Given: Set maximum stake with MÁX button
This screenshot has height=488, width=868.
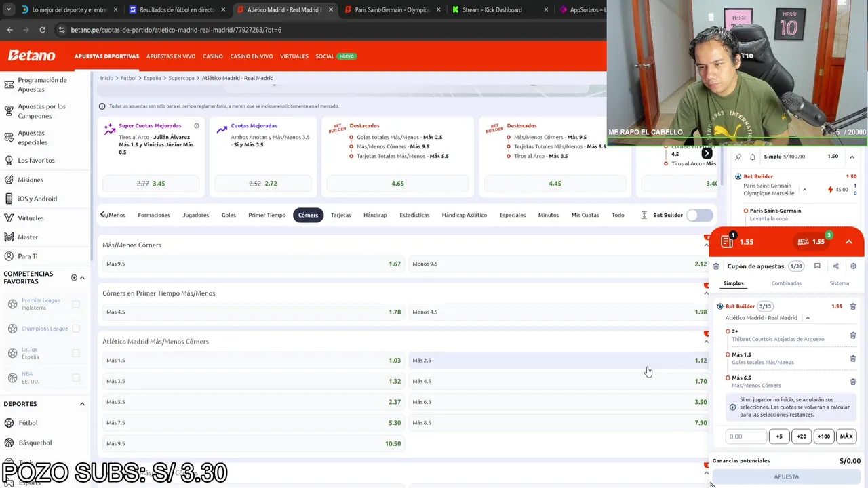Looking at the screenshot, I should point(846,436).
